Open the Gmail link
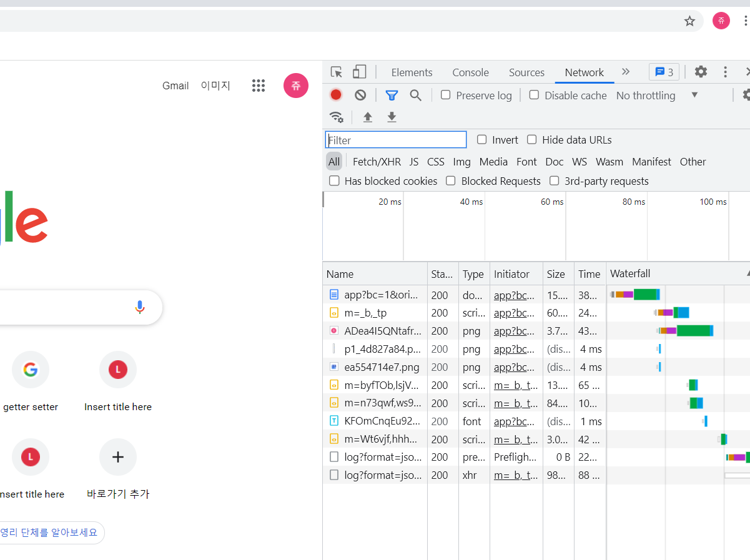 tap(175, 86)
